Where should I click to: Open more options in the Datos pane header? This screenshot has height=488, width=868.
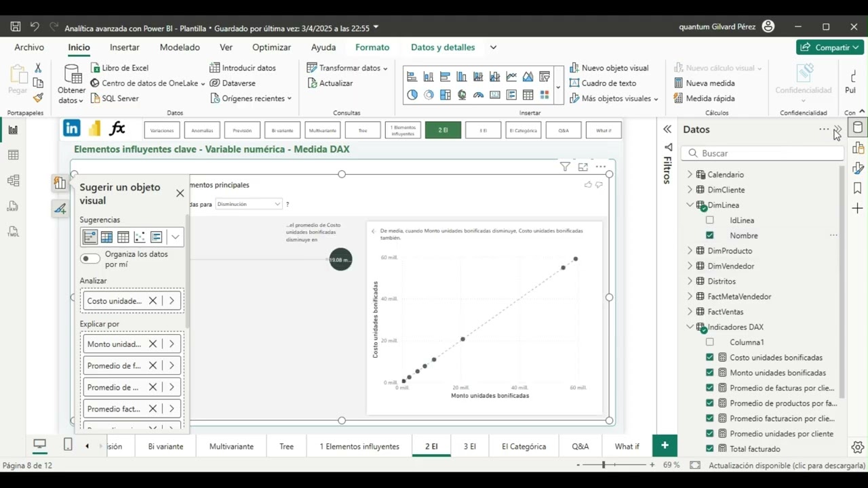[x=824, y=129]
